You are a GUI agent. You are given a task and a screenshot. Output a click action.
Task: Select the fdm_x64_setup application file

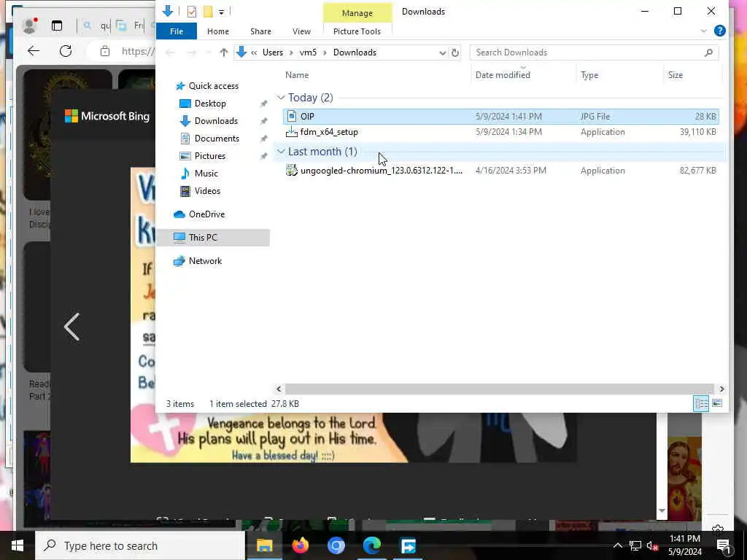point(500,132)
